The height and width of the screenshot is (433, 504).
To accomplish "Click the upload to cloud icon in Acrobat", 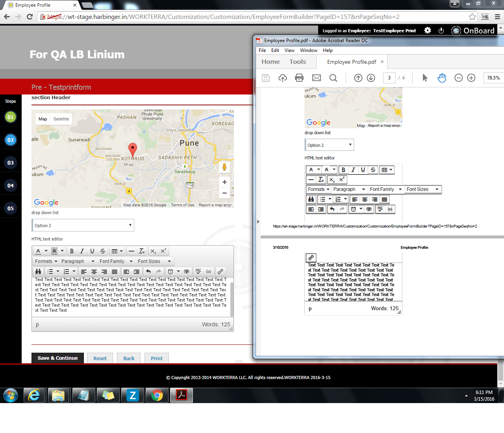I will 282,78.
